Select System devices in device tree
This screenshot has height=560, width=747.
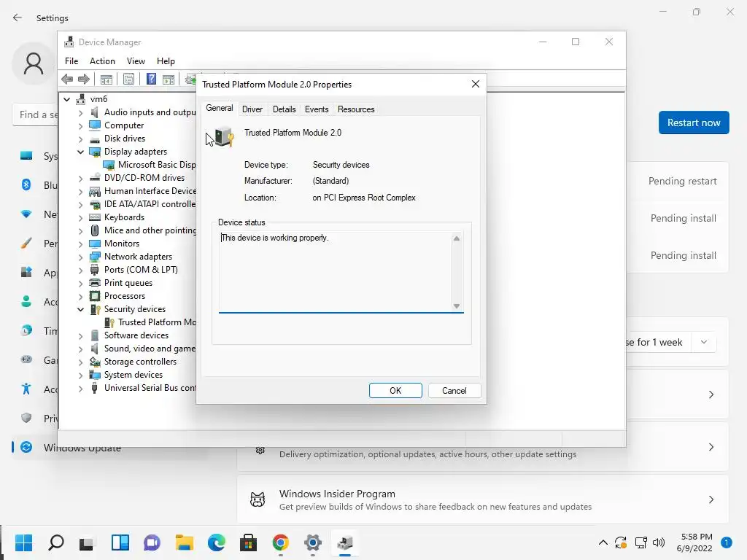click(x=133, y=375)
